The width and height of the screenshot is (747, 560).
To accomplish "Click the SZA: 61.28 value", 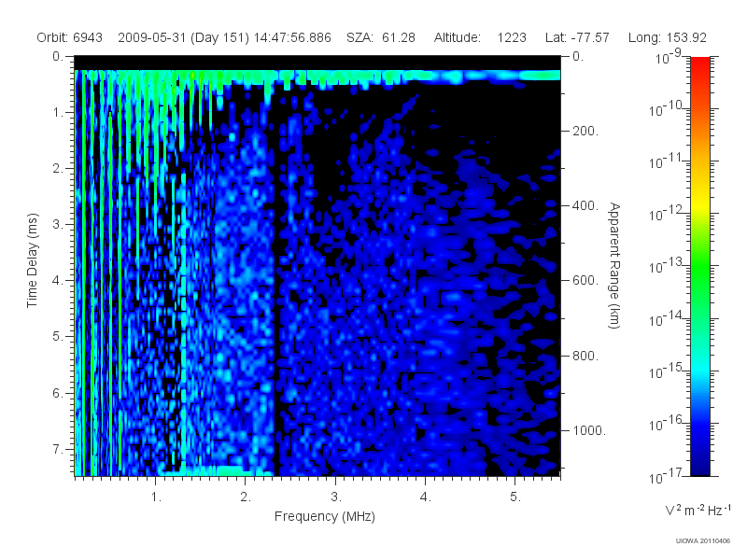I will coord(381,37).
